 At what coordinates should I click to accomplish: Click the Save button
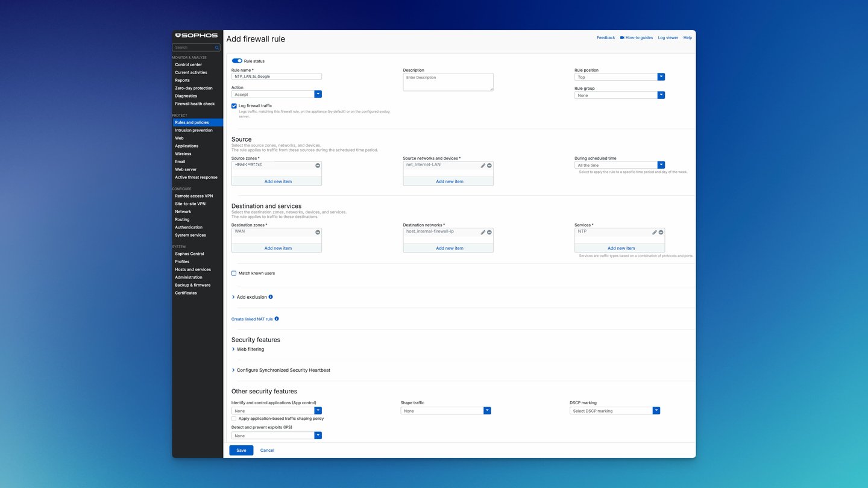pos(241,450)
